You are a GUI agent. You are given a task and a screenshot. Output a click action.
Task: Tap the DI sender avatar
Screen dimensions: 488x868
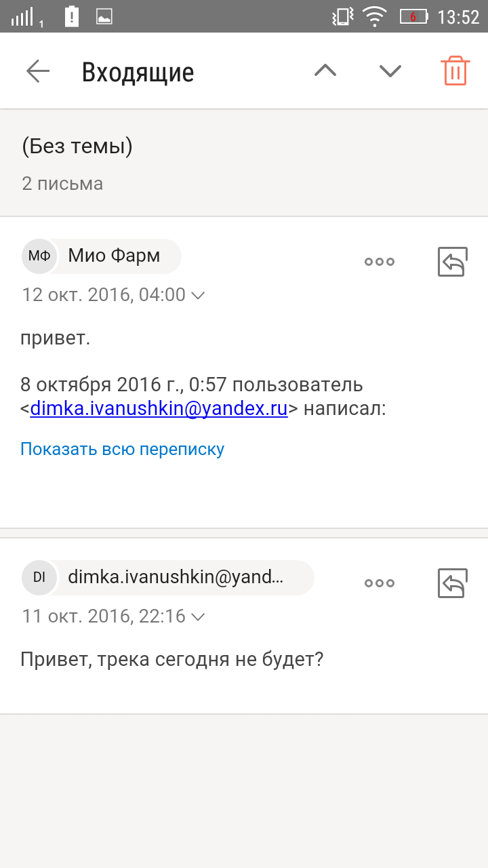39,578
